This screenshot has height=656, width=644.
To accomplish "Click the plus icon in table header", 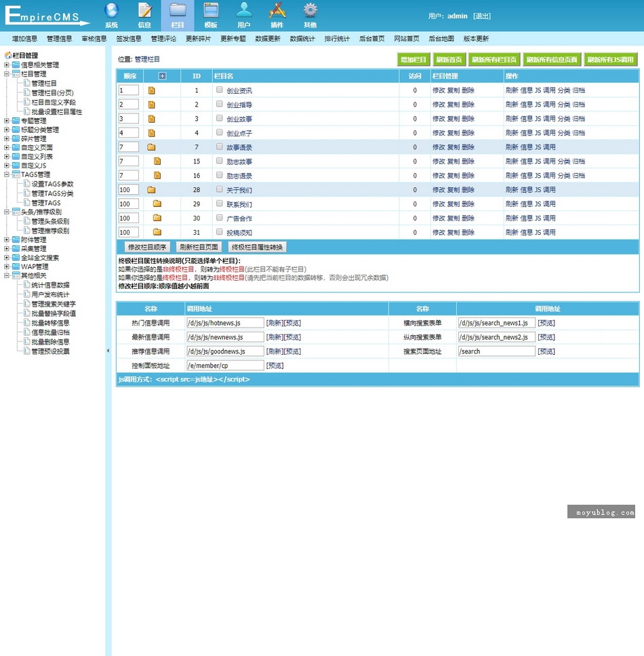I will tap(162, 76).
